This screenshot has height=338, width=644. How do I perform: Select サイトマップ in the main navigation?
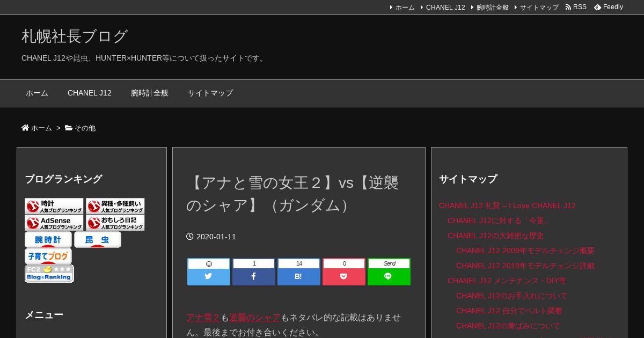click(x=210, y=93)
